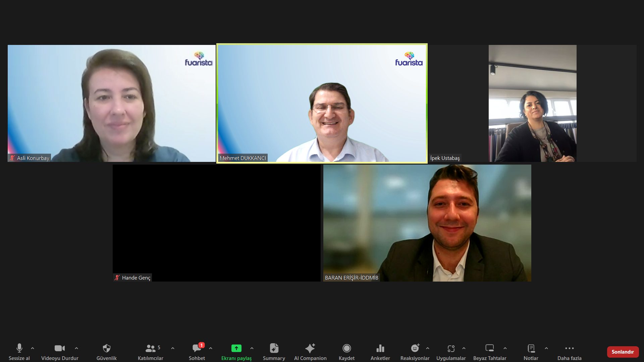Open the Summary icon
The height and width of the screenshot is (362, 644).
click(x=274, y=349)
